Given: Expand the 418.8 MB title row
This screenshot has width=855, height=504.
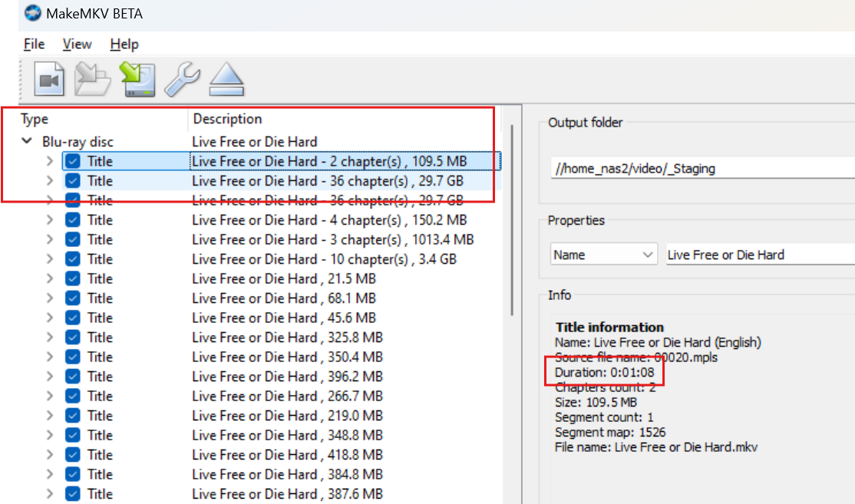Looking at the screenshot, I should [x=50, y=455].
